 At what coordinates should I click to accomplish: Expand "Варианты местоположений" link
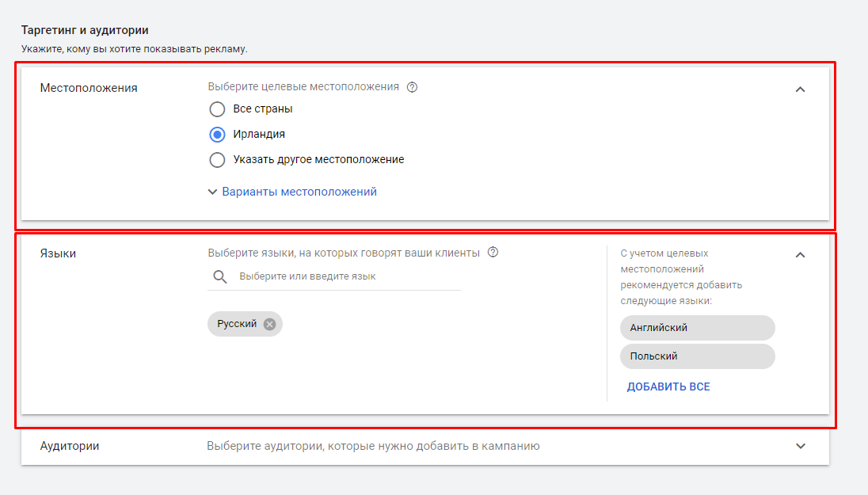(299, 192)
